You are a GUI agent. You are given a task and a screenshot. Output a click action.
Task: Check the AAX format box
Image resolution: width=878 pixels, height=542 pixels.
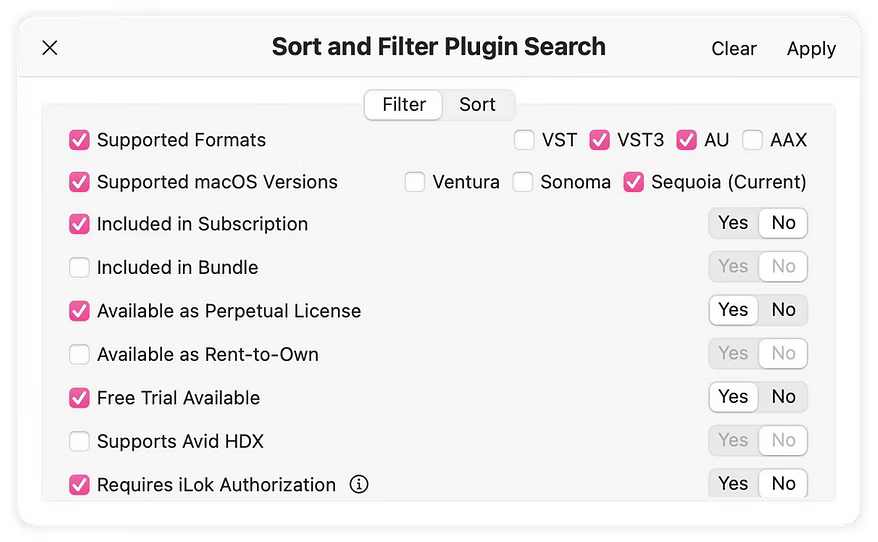753,140
